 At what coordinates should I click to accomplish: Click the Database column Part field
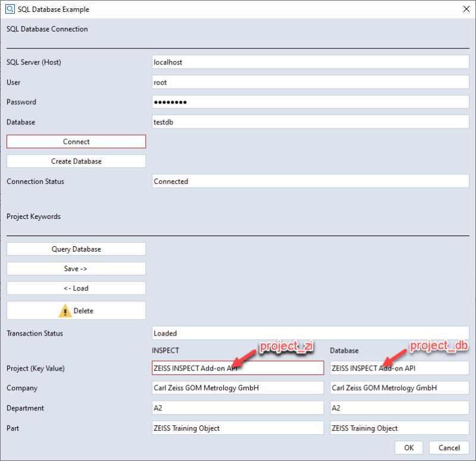click(x=399, y=428)
